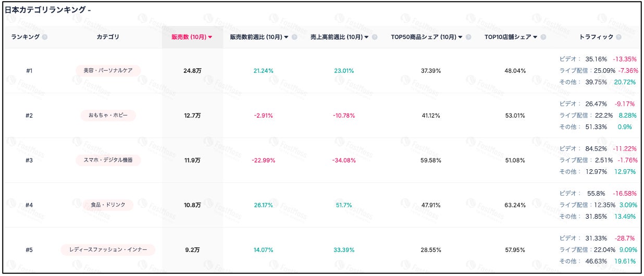Click the help icon beside トラフィック header

point(618,37)
